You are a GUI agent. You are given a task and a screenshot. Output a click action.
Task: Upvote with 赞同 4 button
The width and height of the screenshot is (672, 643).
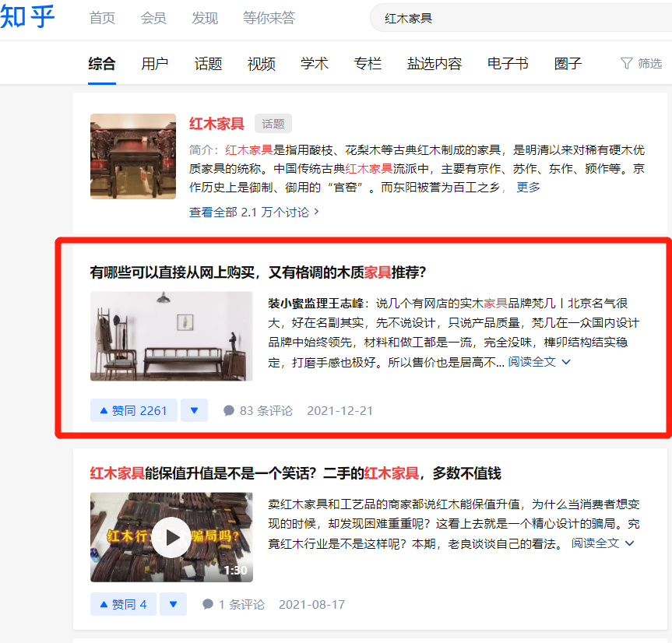click(123, 604)
